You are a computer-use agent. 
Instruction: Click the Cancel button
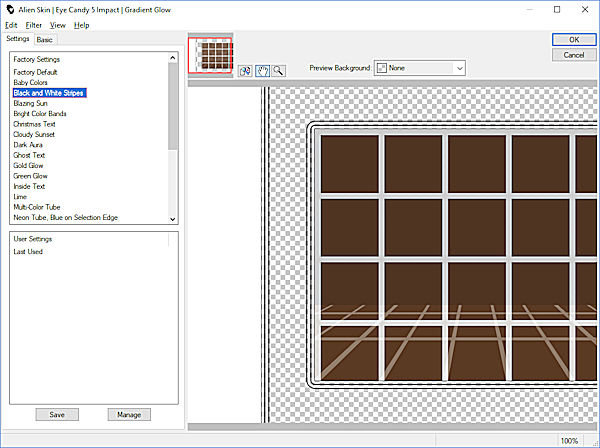click(x=574, y=55)
